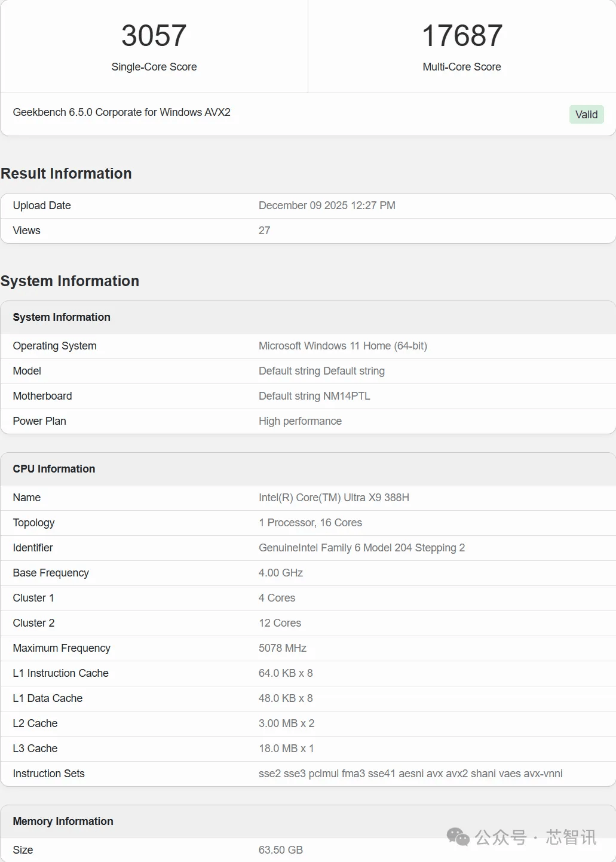This screenshot has height=862, width=616.
Task: Click the Geekbench 6.5.0 Corporate version text
Action: pos(121,112)
